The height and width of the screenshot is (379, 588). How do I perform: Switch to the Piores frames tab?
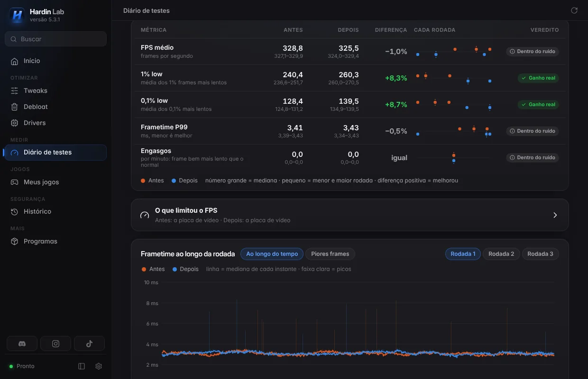(x=330, y=254)
